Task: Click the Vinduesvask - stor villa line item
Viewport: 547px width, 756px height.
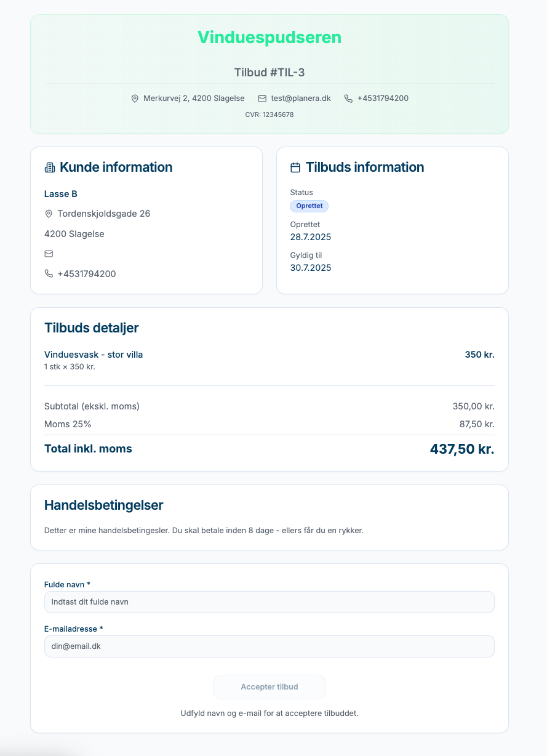Action: pos(94,355)
